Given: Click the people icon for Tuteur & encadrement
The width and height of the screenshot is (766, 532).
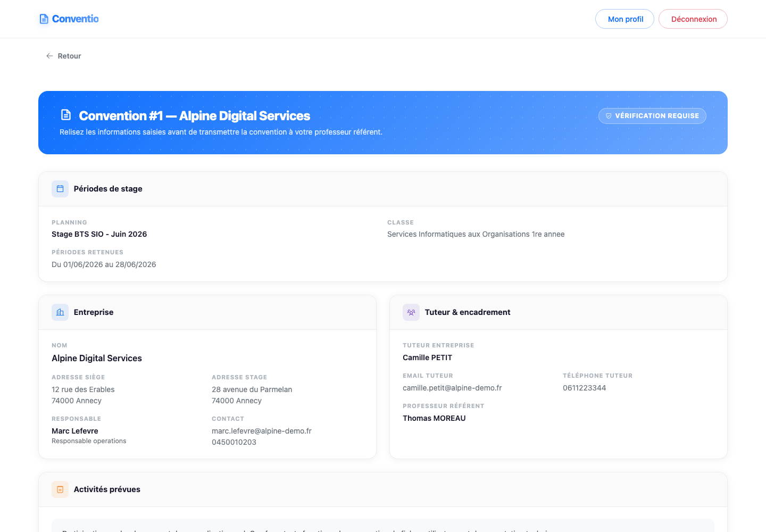Looking at the screenshot, I should [411, 312].
